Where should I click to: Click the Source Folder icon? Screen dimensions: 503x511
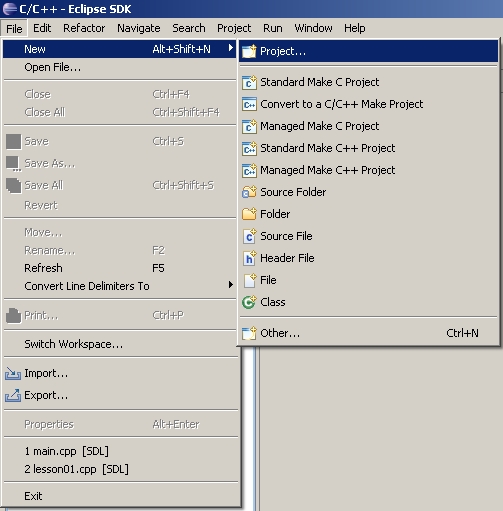point(249,192)
